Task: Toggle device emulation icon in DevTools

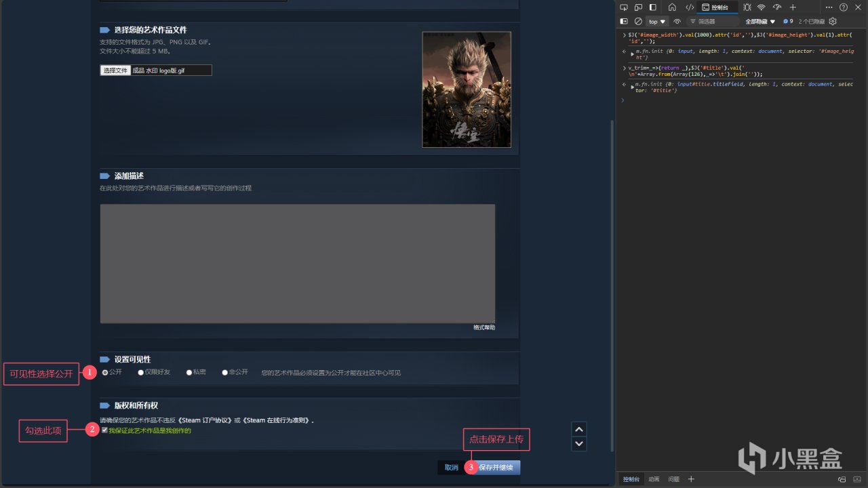Action: point(638,7)
